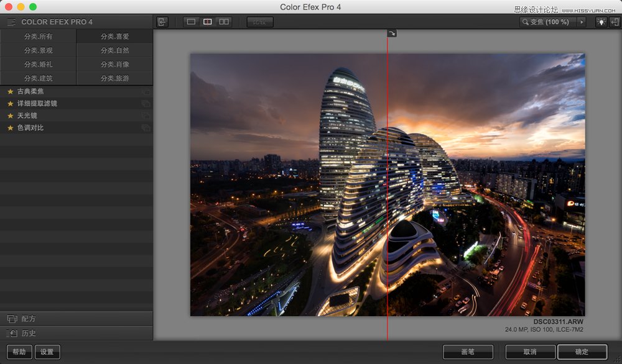Viewport: 622px width, 364px height.
Task: Click the DSC03311.ARW file name
Action: click(x=558, y=322)
